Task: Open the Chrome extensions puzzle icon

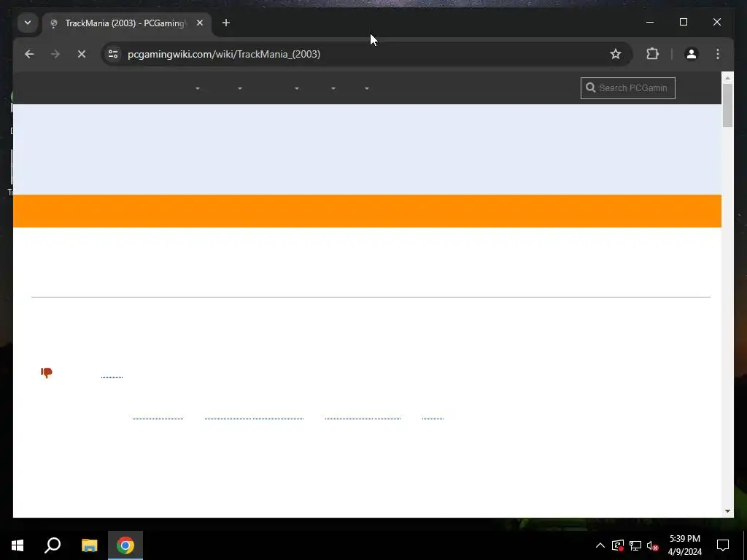Action: click(x=652, y=54)
